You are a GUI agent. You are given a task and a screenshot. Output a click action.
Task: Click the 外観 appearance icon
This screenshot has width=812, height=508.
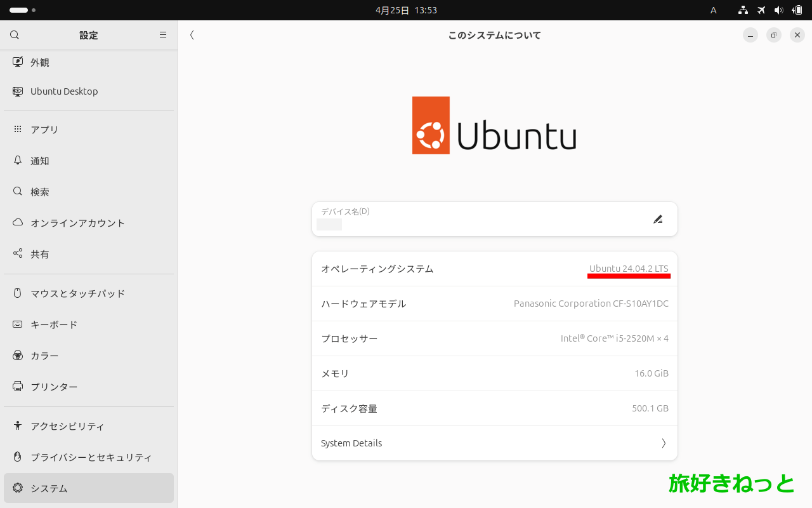(18, 62)
